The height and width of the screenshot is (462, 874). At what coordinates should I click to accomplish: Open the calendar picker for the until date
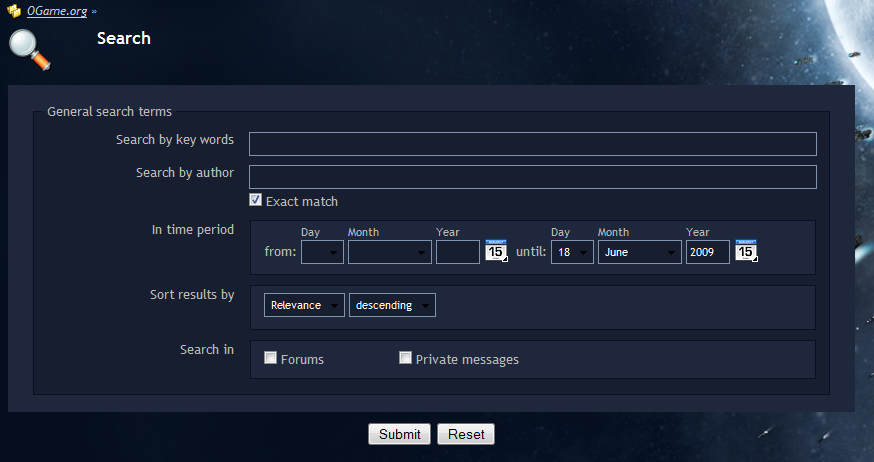pyautogui.click(x=746, y=251)
